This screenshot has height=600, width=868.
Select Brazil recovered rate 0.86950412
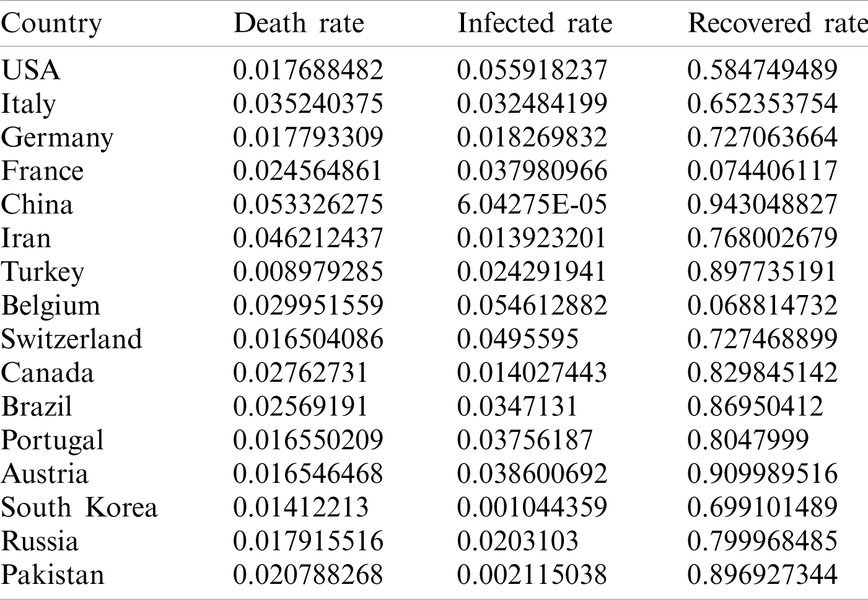tap(755, 406)
